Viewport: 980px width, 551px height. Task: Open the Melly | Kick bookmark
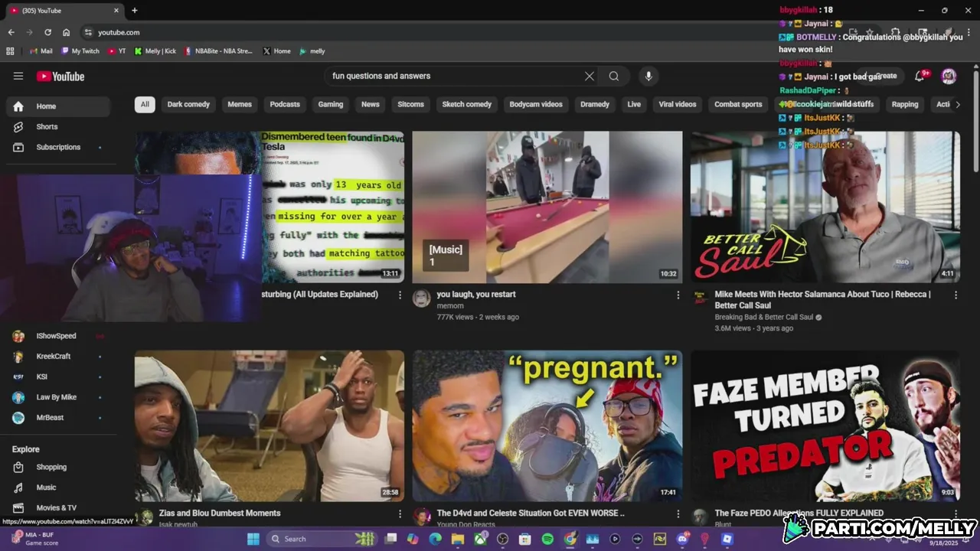click(155, 51)
